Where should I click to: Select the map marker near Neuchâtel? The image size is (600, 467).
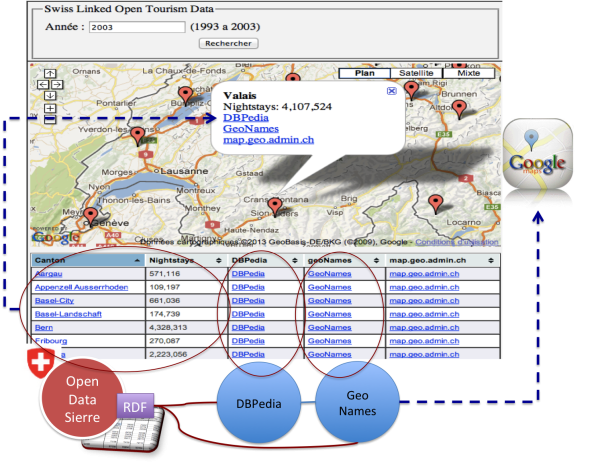pyautogui.click(x=186, y=96)
